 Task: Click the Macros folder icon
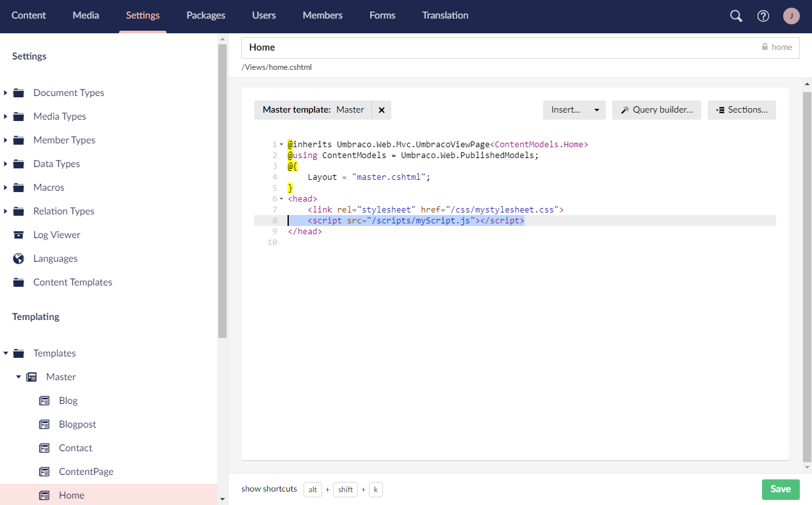click(x=19, y=188)
